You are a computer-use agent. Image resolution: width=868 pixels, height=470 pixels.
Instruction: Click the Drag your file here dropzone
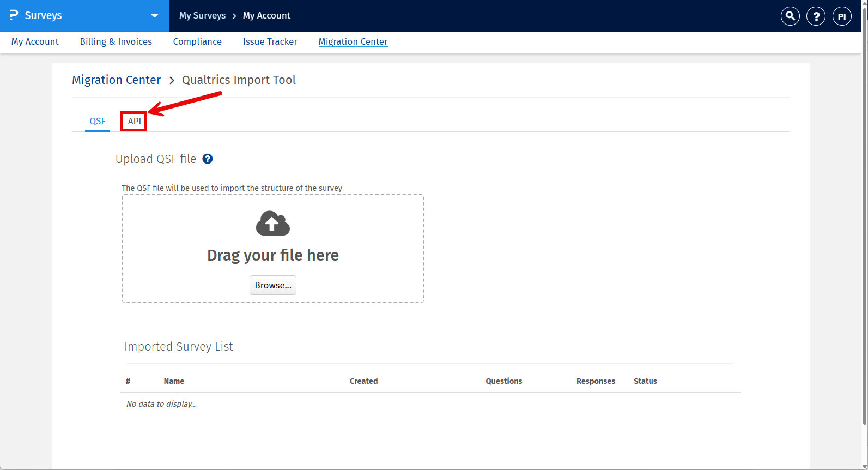click(273, 249)
